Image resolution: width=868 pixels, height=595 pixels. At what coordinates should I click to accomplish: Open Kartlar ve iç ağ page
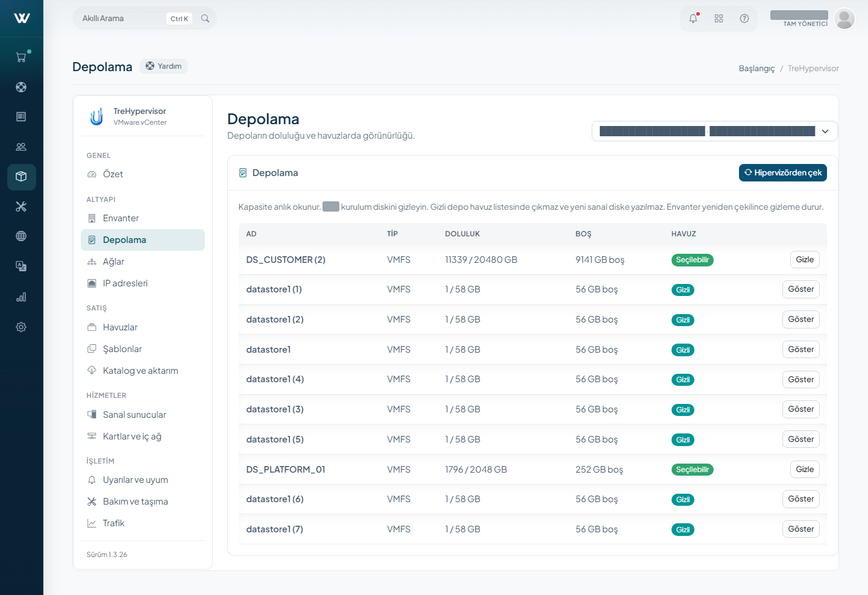[x=143, y=436]
